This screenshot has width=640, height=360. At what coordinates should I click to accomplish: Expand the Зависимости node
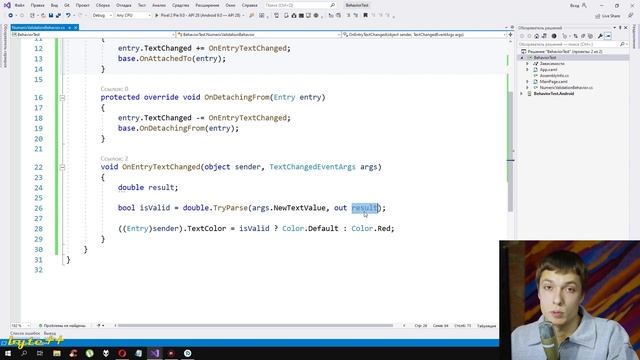coord(527,64)
